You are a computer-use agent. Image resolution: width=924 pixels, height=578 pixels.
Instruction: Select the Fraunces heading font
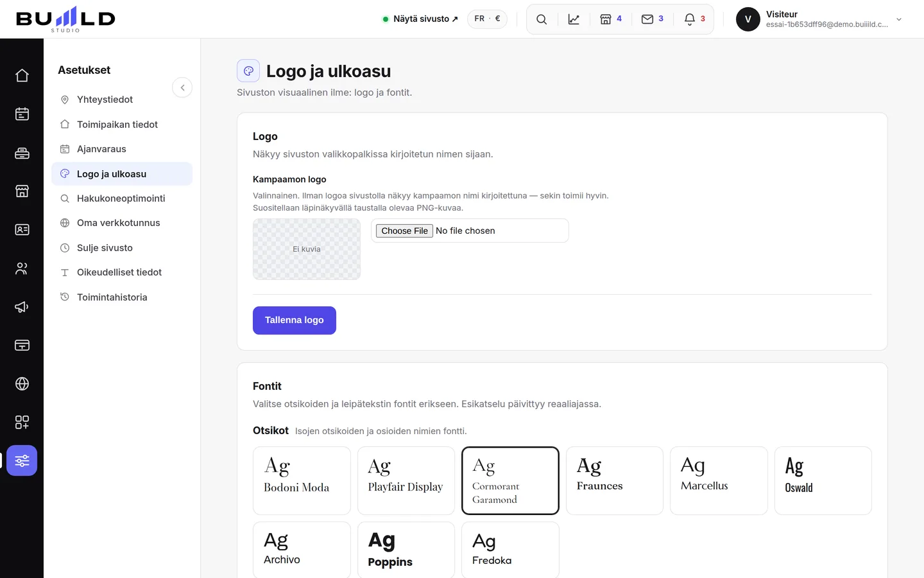615,480
